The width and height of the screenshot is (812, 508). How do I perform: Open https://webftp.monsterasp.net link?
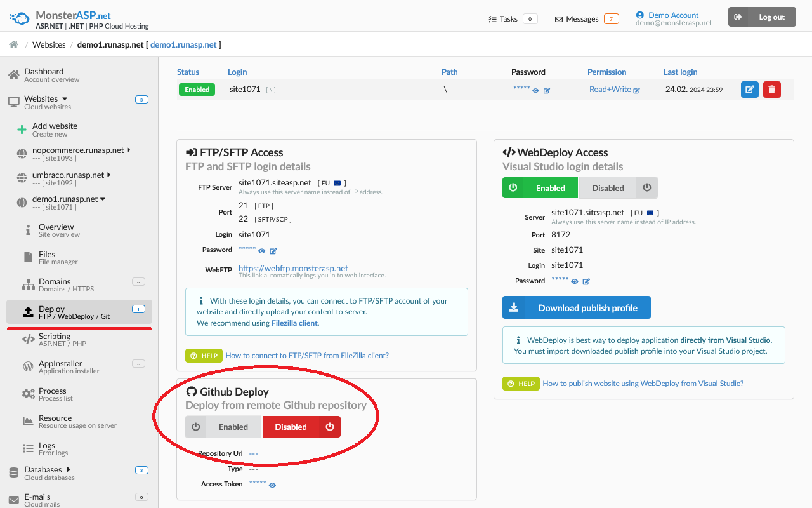point(293,268)
